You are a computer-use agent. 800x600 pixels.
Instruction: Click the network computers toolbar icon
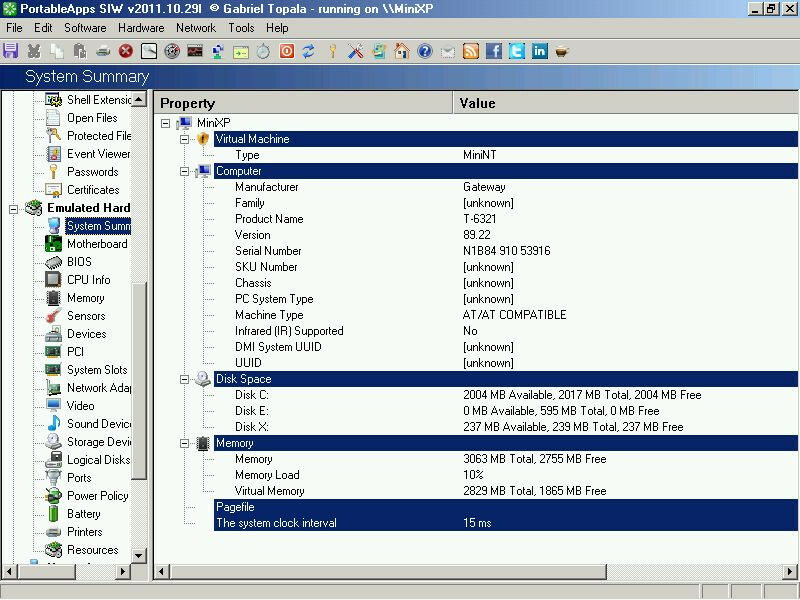218,51
